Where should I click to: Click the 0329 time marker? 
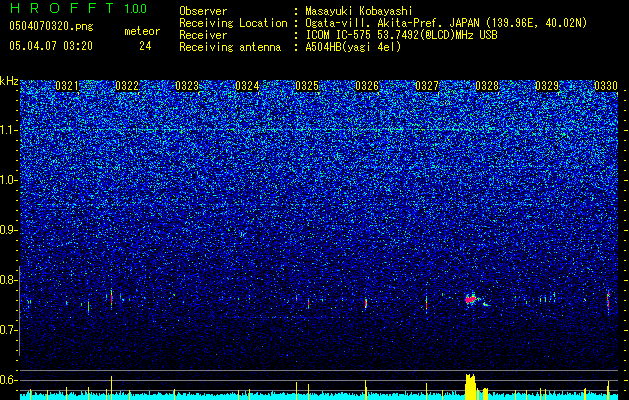coord(547,86)
